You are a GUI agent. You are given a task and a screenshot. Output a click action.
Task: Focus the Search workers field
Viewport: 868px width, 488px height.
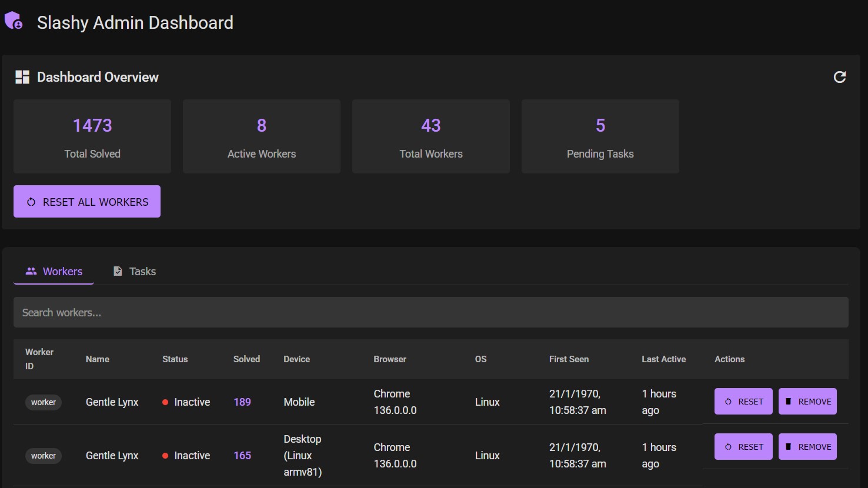point(431,312)
